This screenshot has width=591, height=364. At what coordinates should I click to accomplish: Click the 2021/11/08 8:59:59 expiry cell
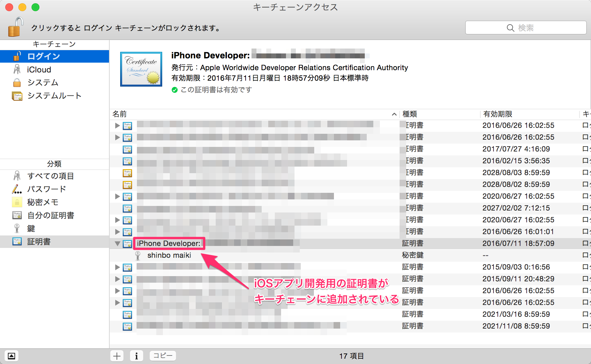tap(516, 326)
